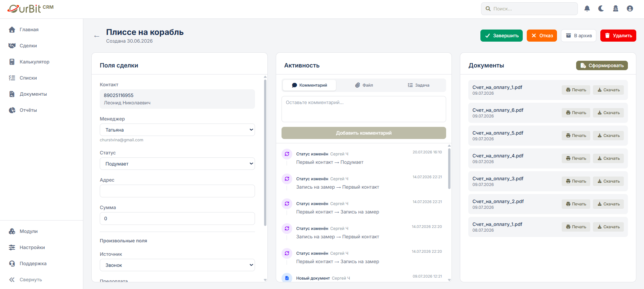The image size is (644, 289).
Task: Click deal title Плиссе на корабль
Action: point(145,32)
